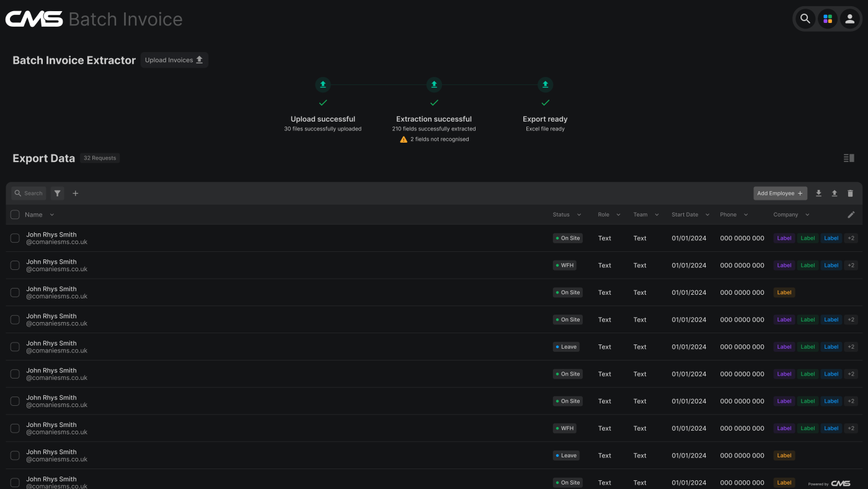
Task: Open the user profile icon
Action: (849, 19)
